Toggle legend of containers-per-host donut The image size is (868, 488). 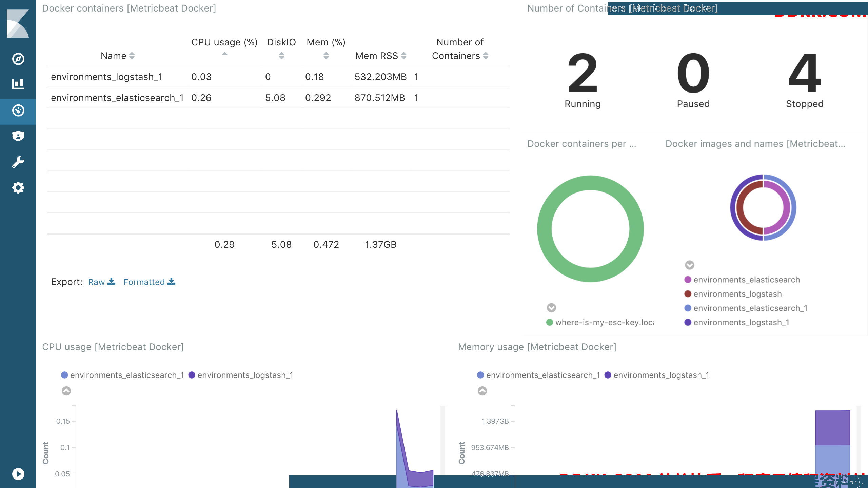click(x=551, y=308)
